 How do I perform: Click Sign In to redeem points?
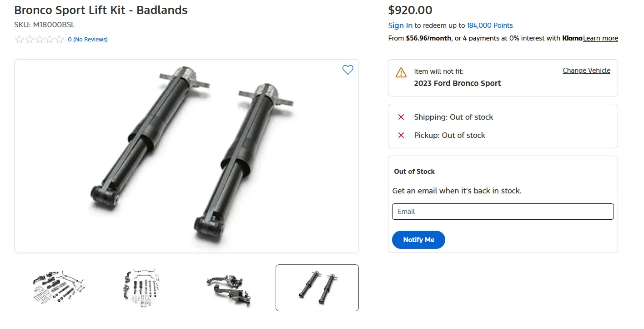pyautogui.click(x=400, y=25)
